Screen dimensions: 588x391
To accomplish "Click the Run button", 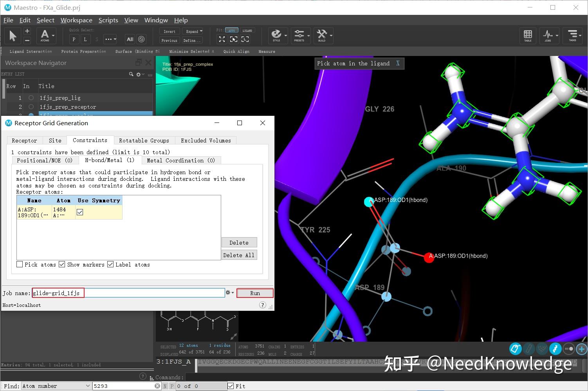I will pyautogui.click(x=254, y=293).
